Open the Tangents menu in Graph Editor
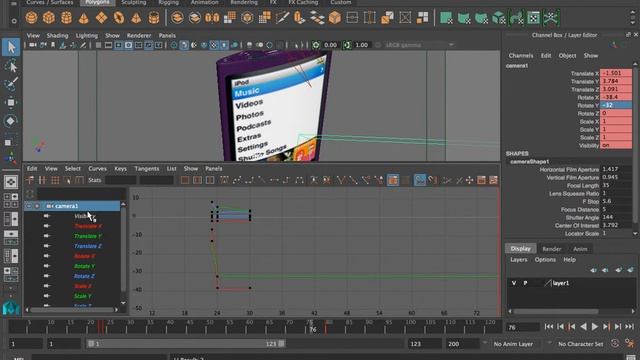 coord(147,169)
